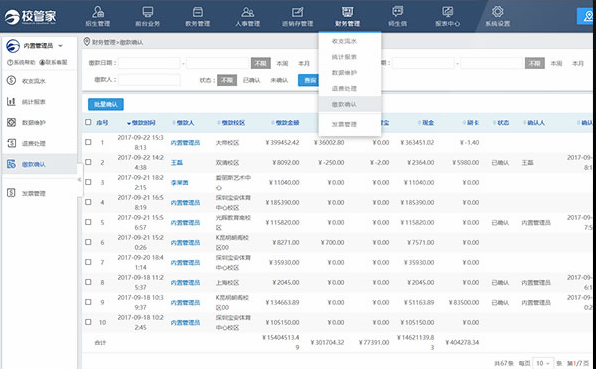Open the 系统设置 gear icon
This screenshot has height=369, width=596.
[x=498, y=12]
